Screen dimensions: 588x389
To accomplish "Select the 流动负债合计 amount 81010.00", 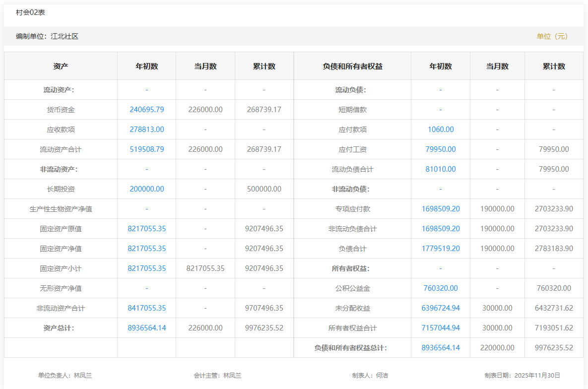I will 441,169.
